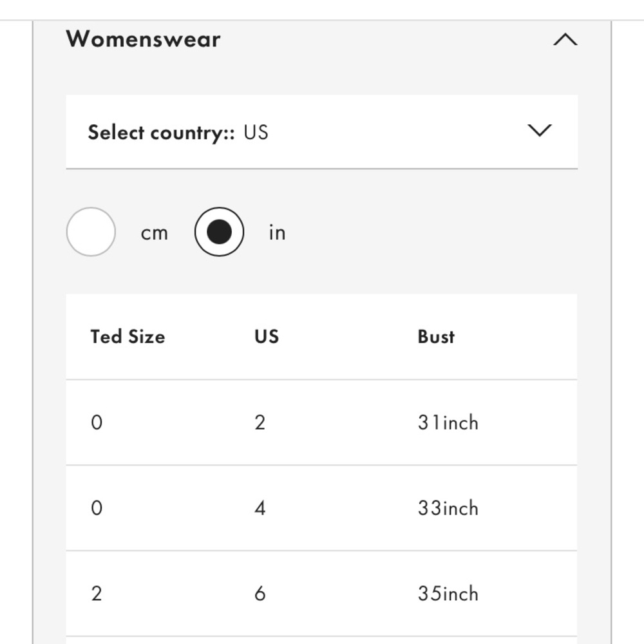The image size is (644, 644).
Task: Click the Womenswear heading
Action: (143, 39)
